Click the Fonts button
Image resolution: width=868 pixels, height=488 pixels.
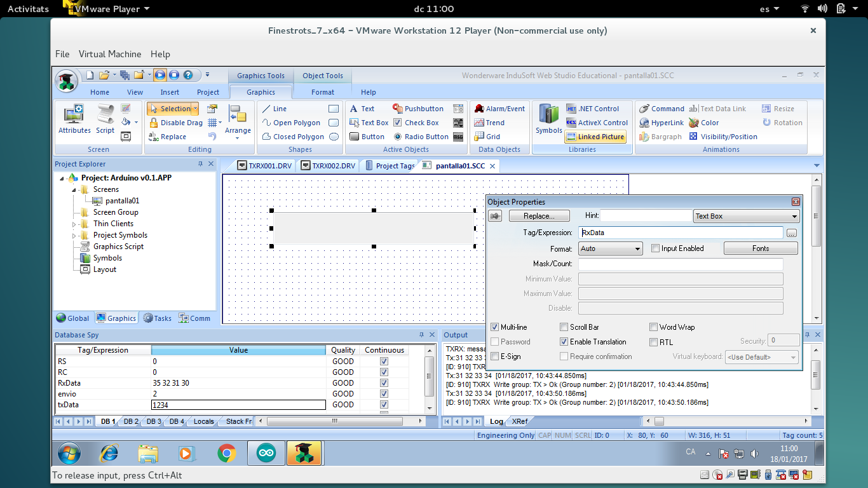[x=761, y=248]
